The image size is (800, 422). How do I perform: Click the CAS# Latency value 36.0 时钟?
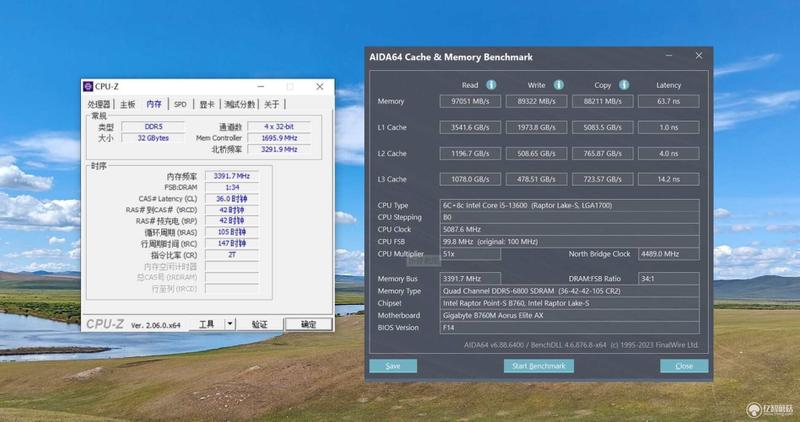pos(232,198)
